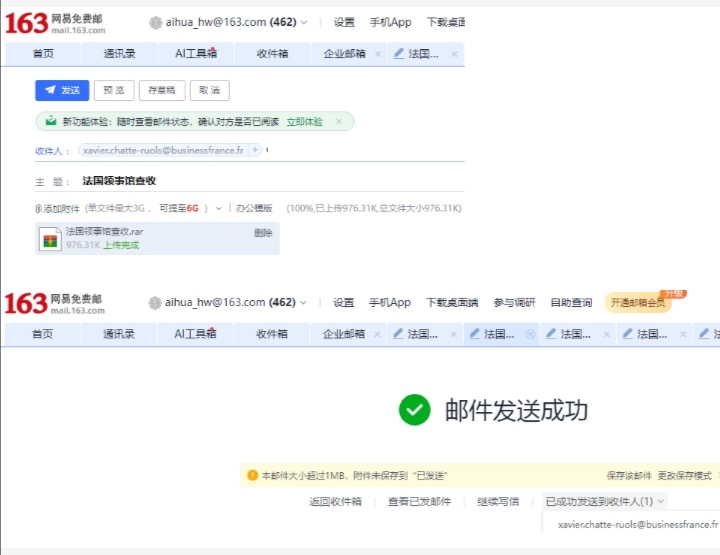This screenshot has height=555, width=720.
Task: Click the plus icon on the recipient chip
Action: [x=255, y=150]
